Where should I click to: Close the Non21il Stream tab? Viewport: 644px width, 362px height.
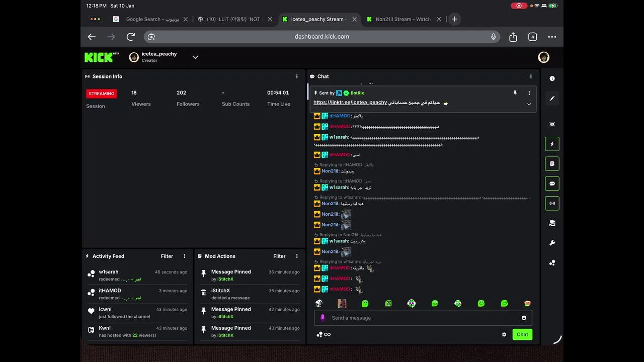pyautogui.click(x=439, y=19)
